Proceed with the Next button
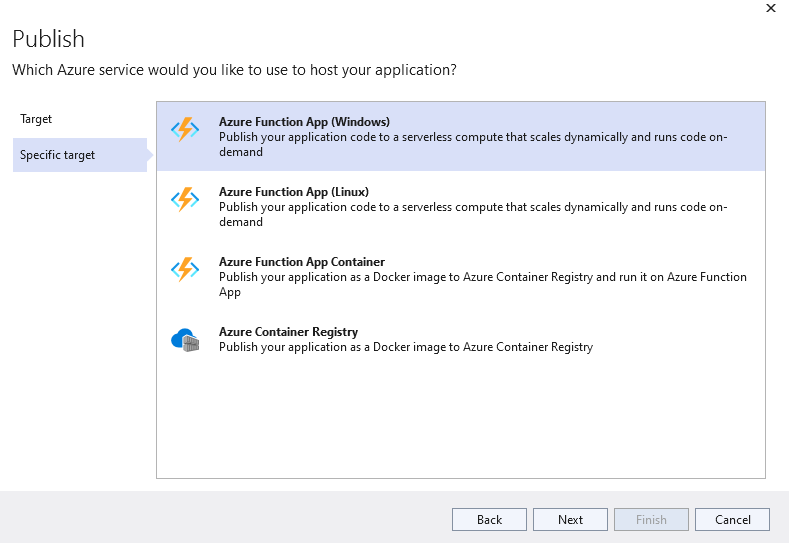Screen dimensions: 789x543 click(x=570, y=519)
